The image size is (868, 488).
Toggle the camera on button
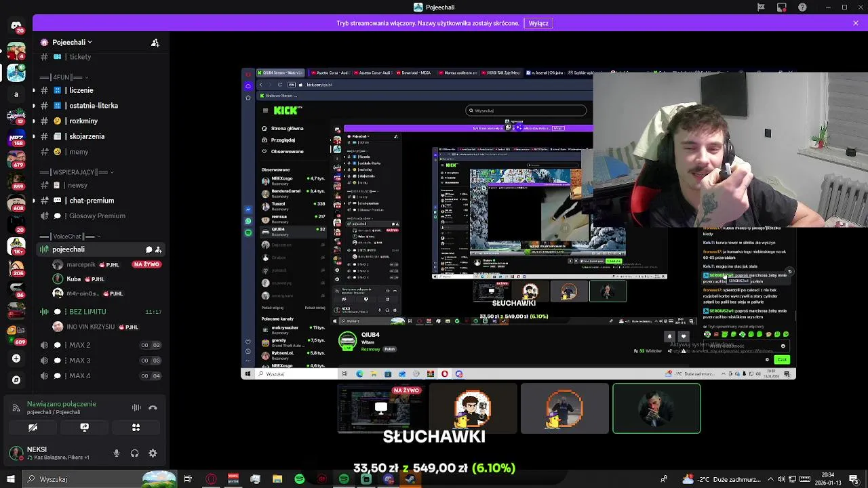(33, 428)
